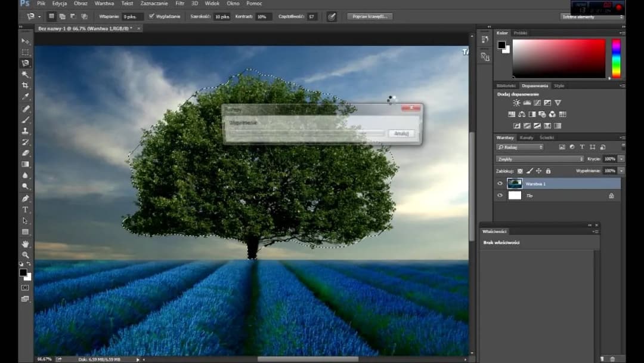Switch to the Kanały tab

point(527,137)
